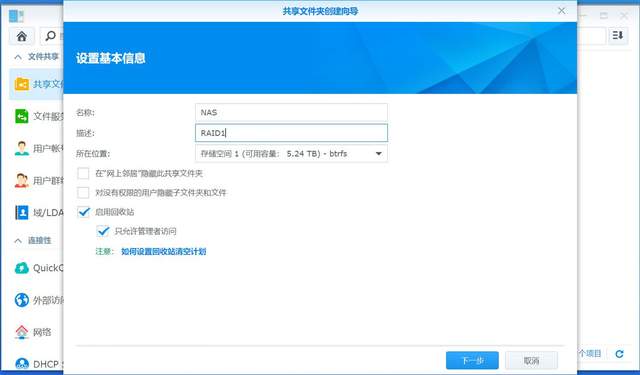The height and width of the screenshot is (375, 640).
Task: Open File Services green arrows icon
Action: (22, 116)
